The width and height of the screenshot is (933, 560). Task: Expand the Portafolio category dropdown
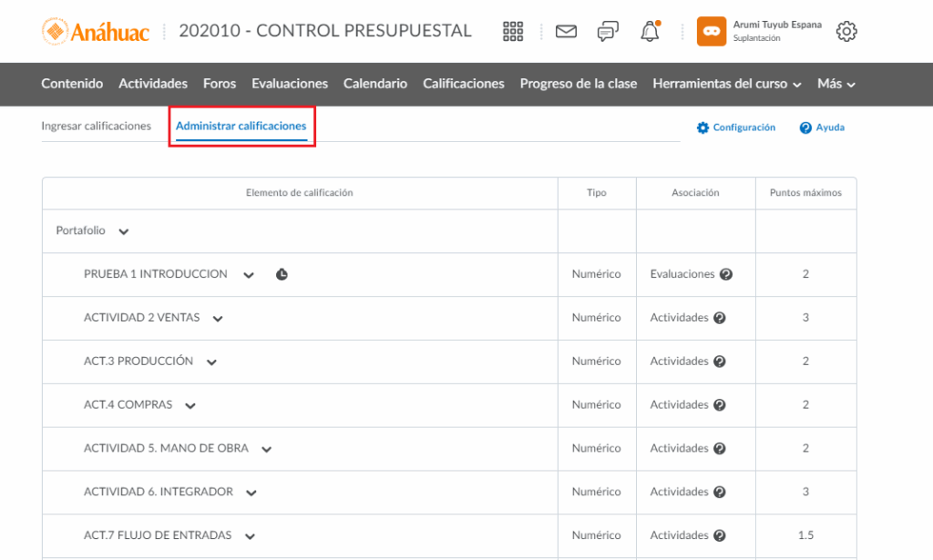124,231
